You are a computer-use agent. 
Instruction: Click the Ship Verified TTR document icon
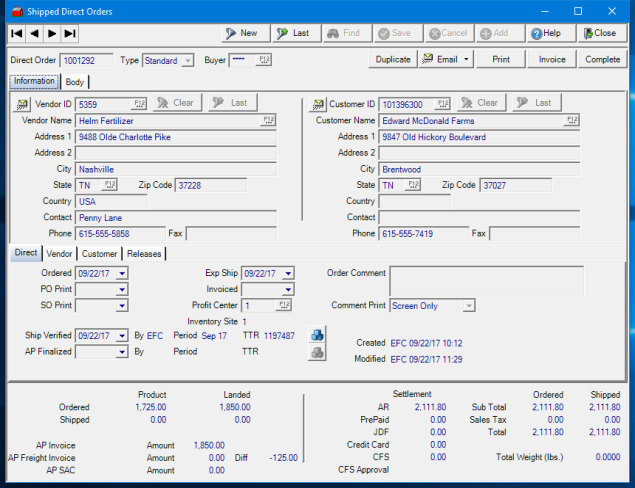point(318,335)
